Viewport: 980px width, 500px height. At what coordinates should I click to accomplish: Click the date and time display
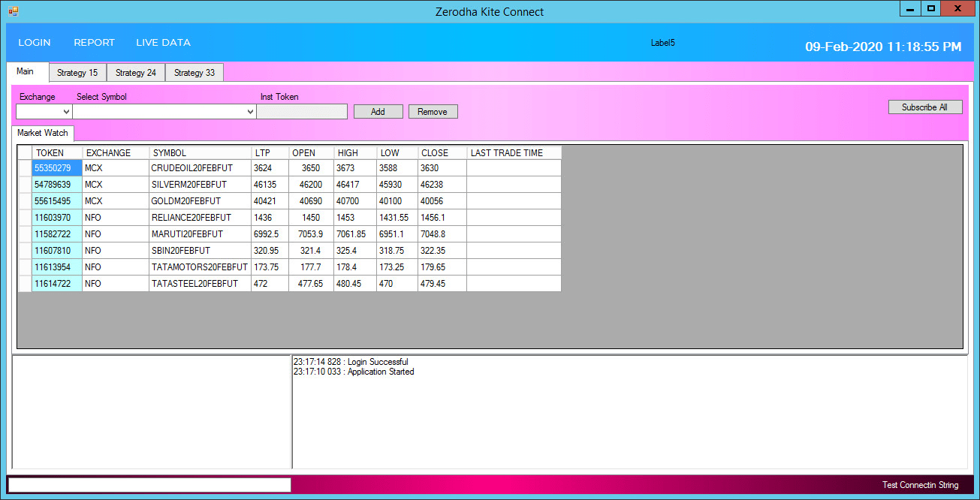tap(883, 47)
